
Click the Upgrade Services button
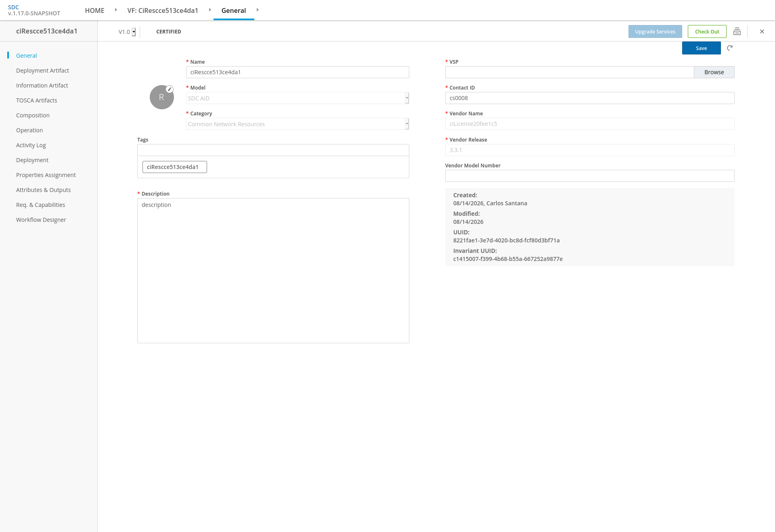(x=655, y=31)
